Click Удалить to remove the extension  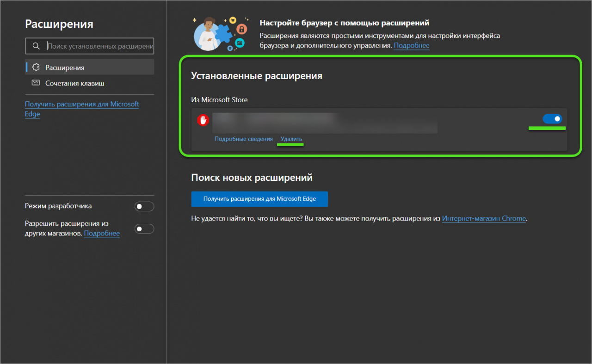pyautogui.click(x=291, y=139)
